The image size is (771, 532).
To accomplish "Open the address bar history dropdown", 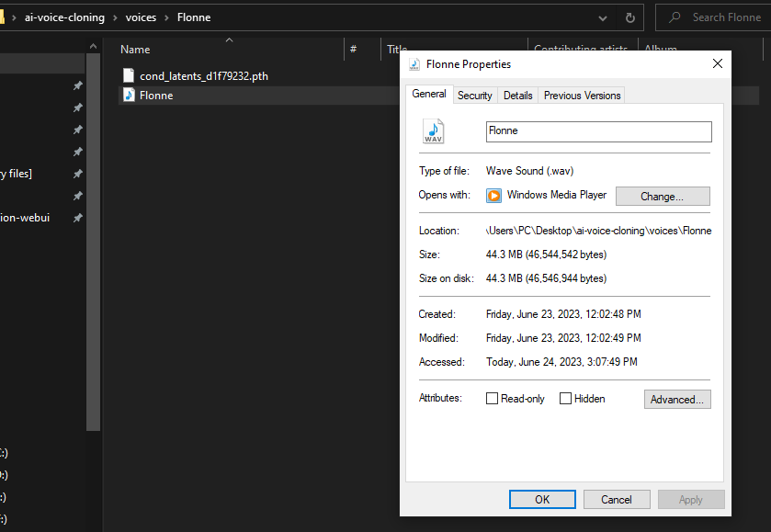I will [602, 18].
